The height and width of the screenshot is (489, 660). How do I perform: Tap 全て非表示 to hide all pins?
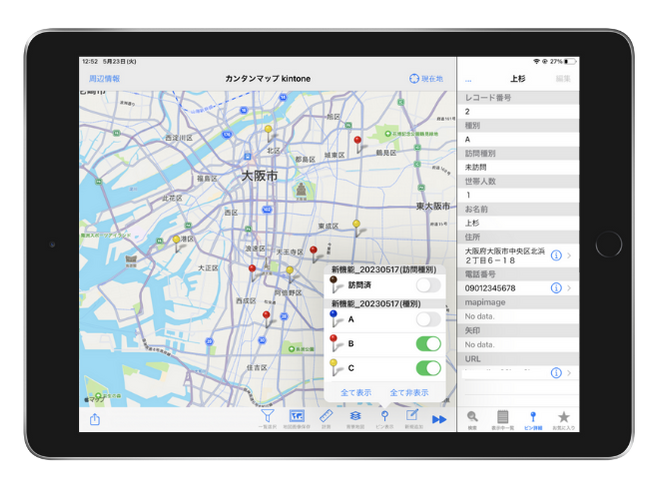point(409,392)
